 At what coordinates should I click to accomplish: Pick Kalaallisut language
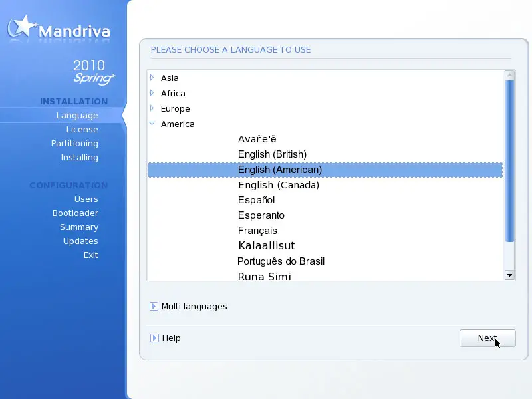point(267,245)
